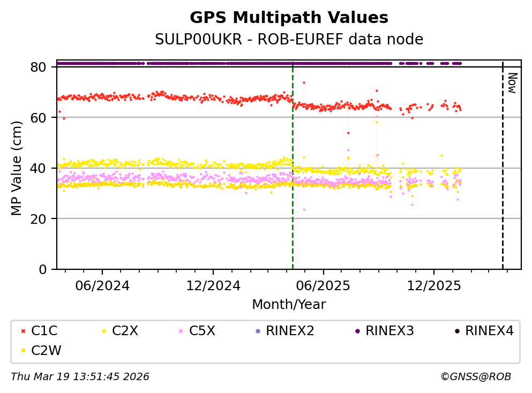Click the RINEX2 legend dot
Viewport: 532px width, 393px height.
(258, 331)
